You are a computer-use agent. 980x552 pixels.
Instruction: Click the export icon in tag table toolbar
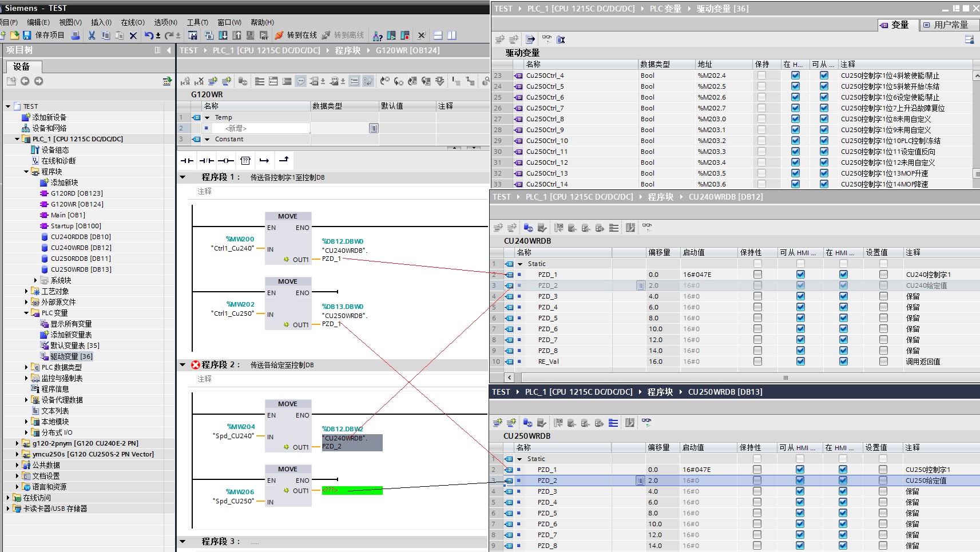click(x=530, y=39)
